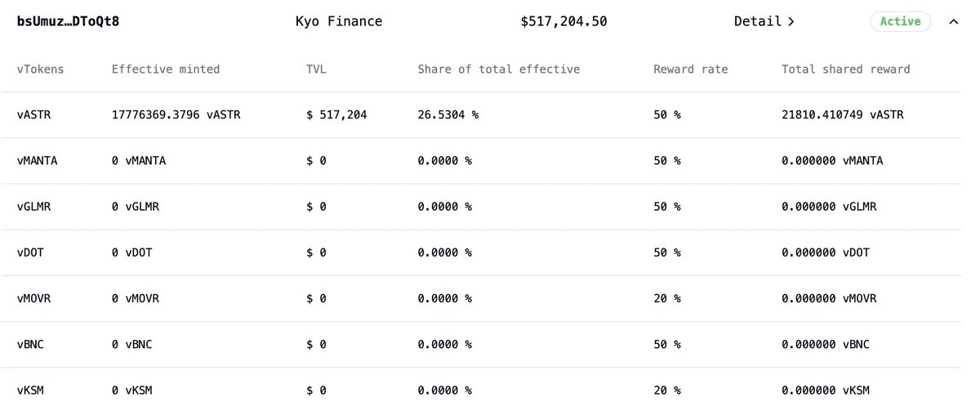This screenshot has width=980, height=420.
Task: Click Share of total effective header
Action: point(498,69)
